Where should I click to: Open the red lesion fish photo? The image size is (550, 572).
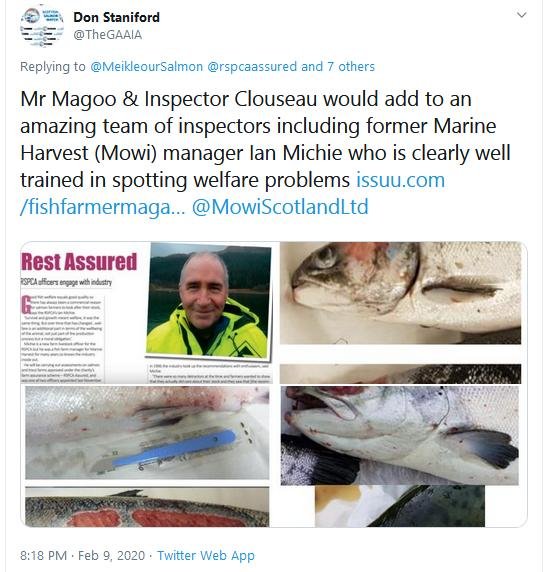point(147,507)
